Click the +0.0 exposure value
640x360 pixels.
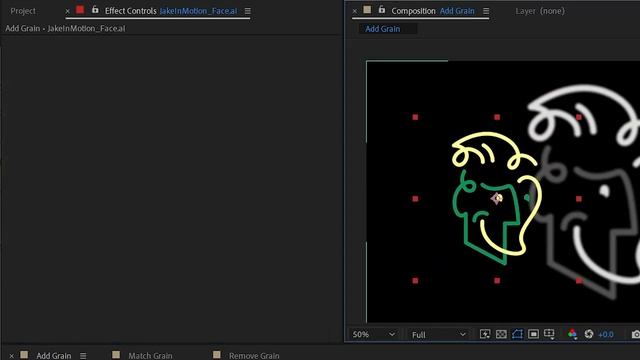click(606, 335)
